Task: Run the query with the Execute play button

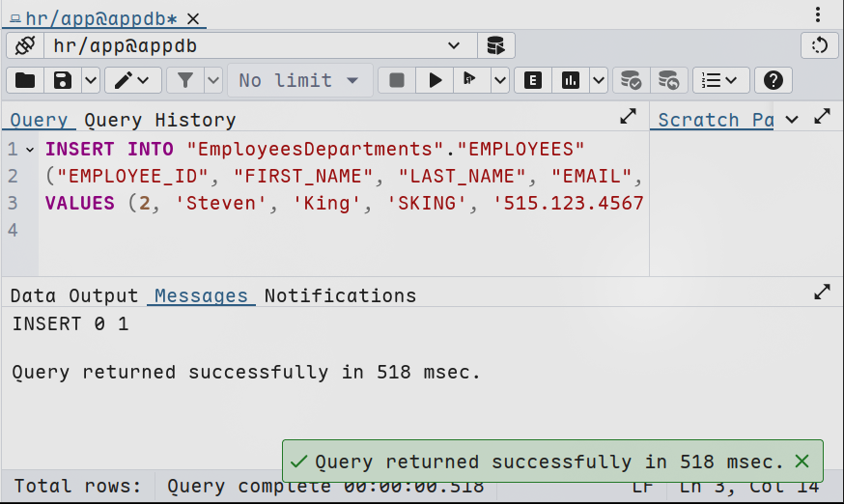Action: tap(435, 80)
